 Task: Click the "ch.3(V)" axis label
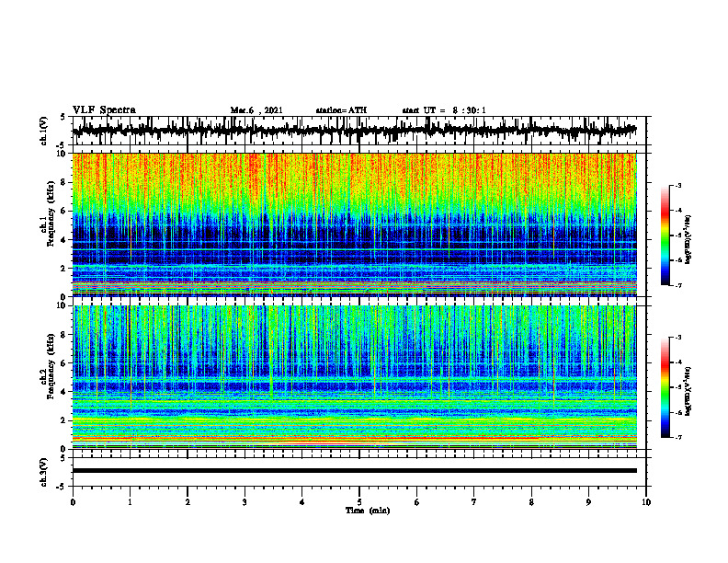pyautogui.click(x=44, y=473)
